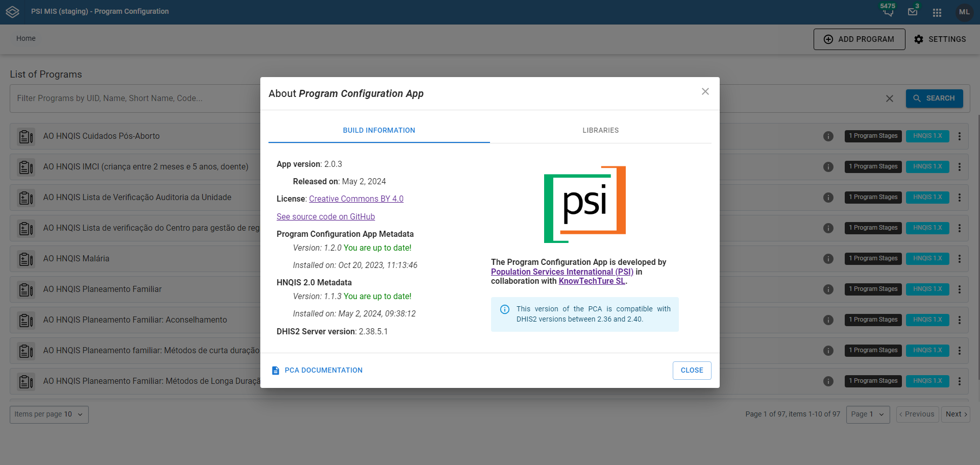Viewport: 980px width, 465px height.
Task: Click the program icon for AO HNQIS Cuidados Pós-Aborto
Action: tap(25, 136)
